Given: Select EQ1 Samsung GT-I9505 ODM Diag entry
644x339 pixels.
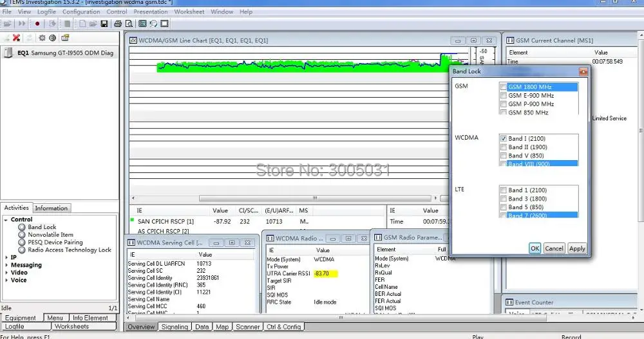Looking at the screenshot, I should pos(60,53).
